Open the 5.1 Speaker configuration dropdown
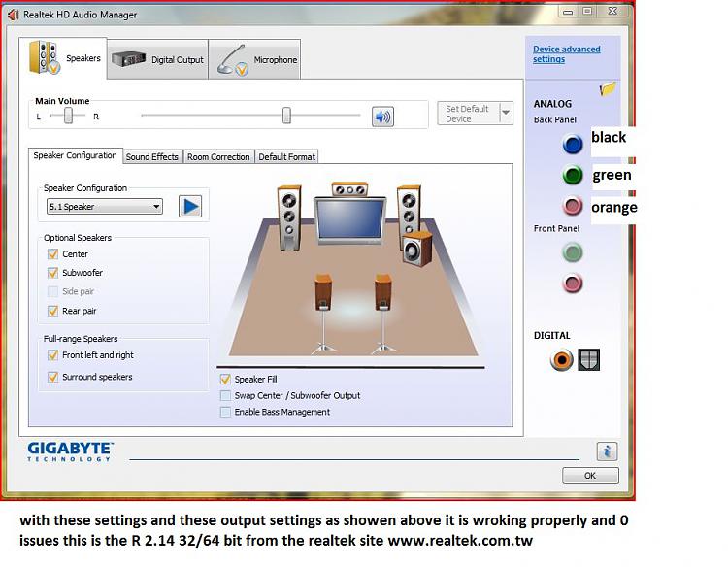The image size is (728, 568). click(x=105, y=206)
